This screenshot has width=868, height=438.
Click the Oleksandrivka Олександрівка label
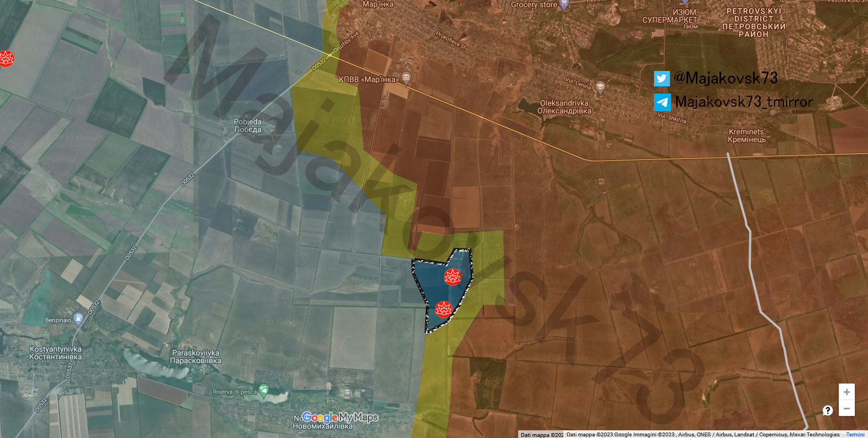pyautogui.click(x=564, y=107)
